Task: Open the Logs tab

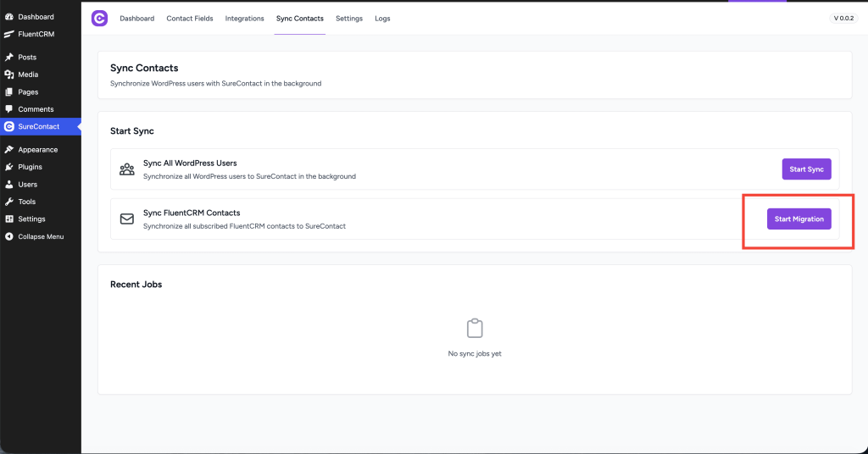Action: coord(382,19)
